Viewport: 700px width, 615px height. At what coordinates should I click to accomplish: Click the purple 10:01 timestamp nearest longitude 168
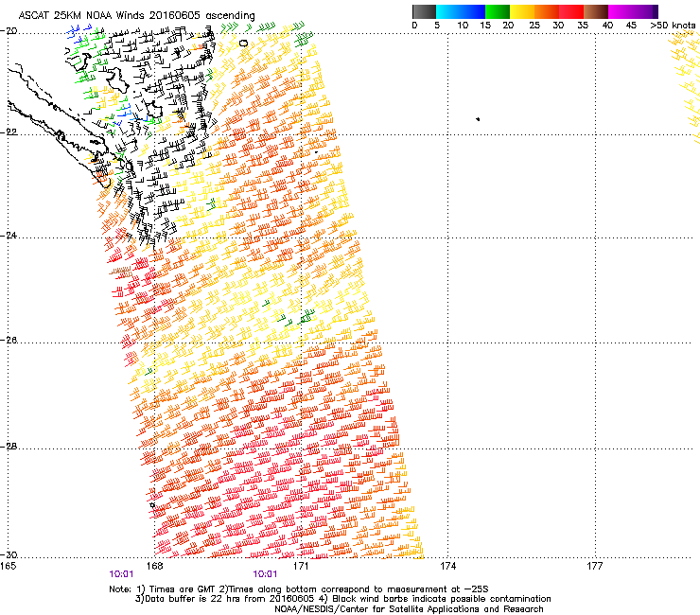click(x=121, y=574)
